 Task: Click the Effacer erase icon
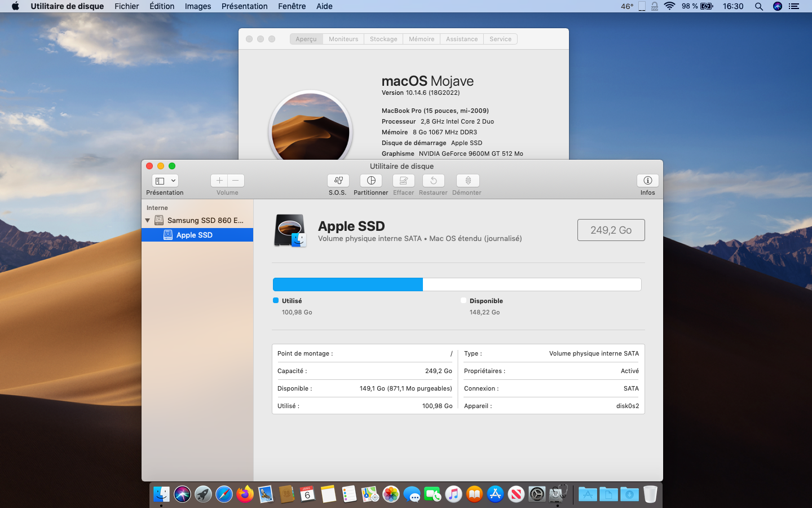(403, 181)
